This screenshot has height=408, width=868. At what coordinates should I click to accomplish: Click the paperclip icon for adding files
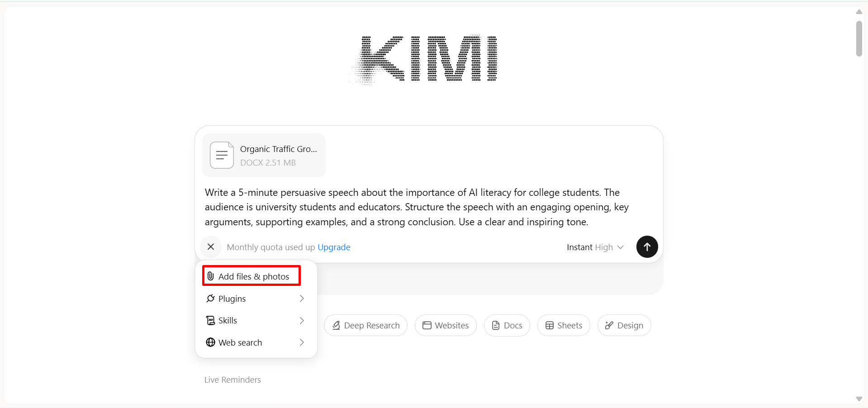(211, 276)
